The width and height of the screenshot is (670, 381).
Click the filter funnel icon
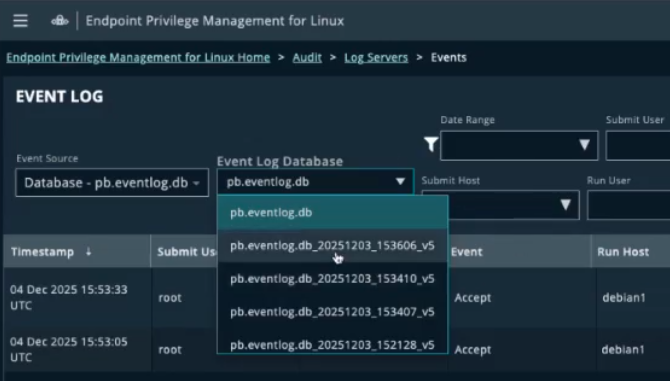click(431, 144)
